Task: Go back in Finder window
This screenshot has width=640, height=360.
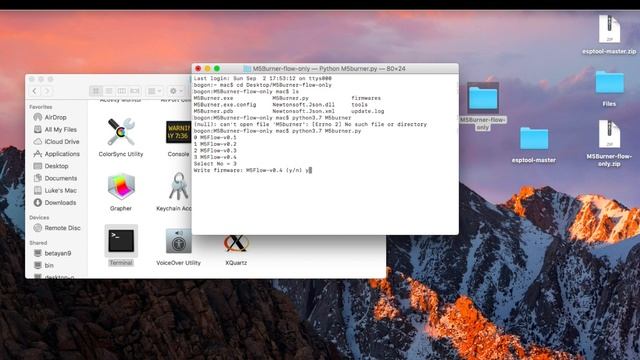Action: click(35, 91)
